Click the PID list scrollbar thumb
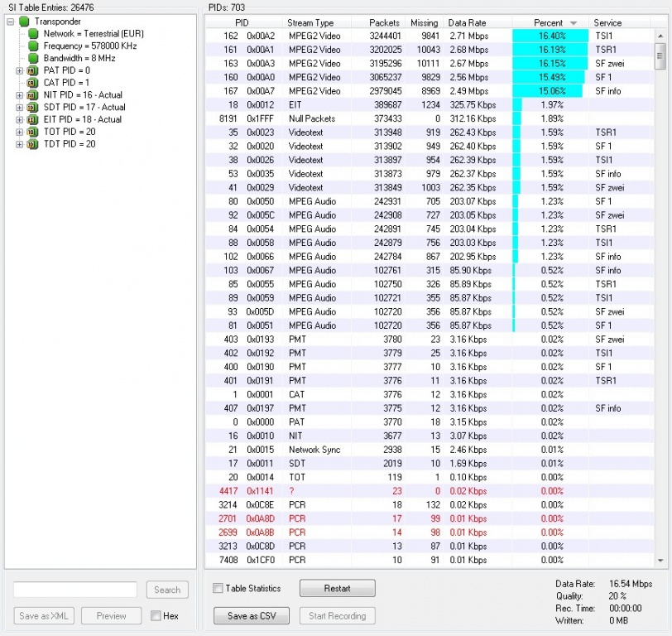 click(x=660, y=55)
